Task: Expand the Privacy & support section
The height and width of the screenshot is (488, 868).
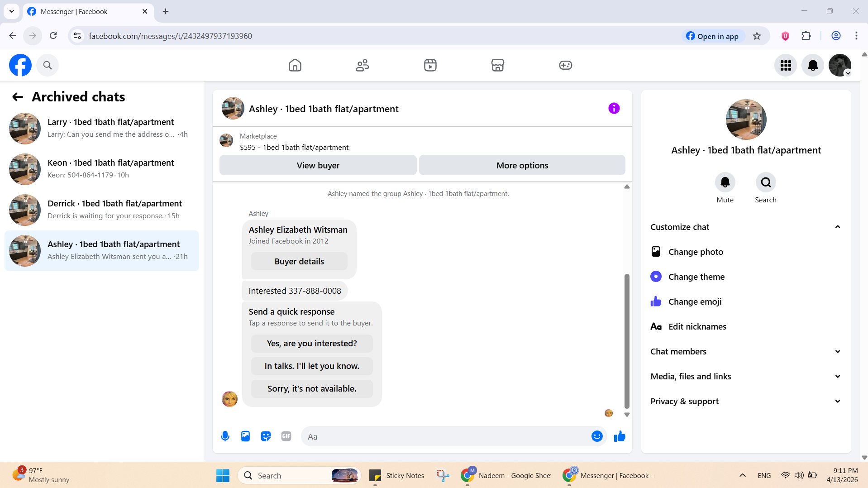Action: (x=746, y=401)
